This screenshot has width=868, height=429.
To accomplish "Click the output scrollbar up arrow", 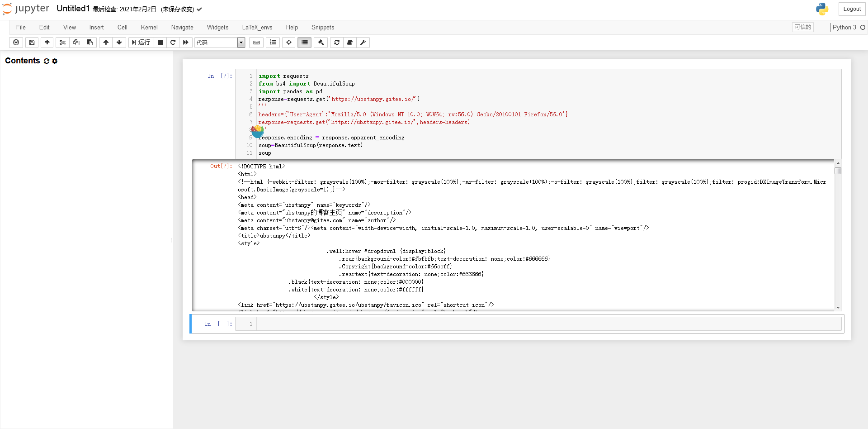I will pyautogui.click(x=838, y=163).
